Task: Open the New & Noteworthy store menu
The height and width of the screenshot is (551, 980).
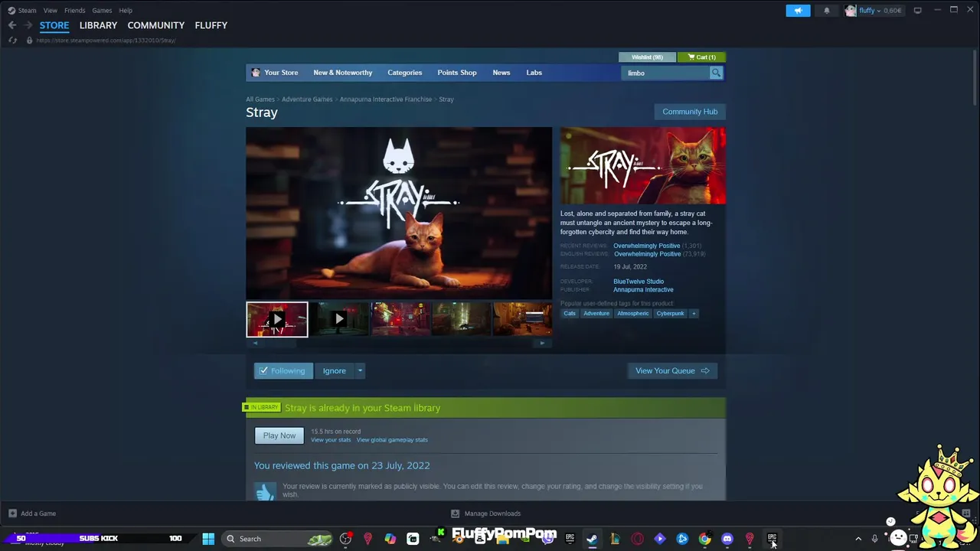Action: [x=342, y=73]
